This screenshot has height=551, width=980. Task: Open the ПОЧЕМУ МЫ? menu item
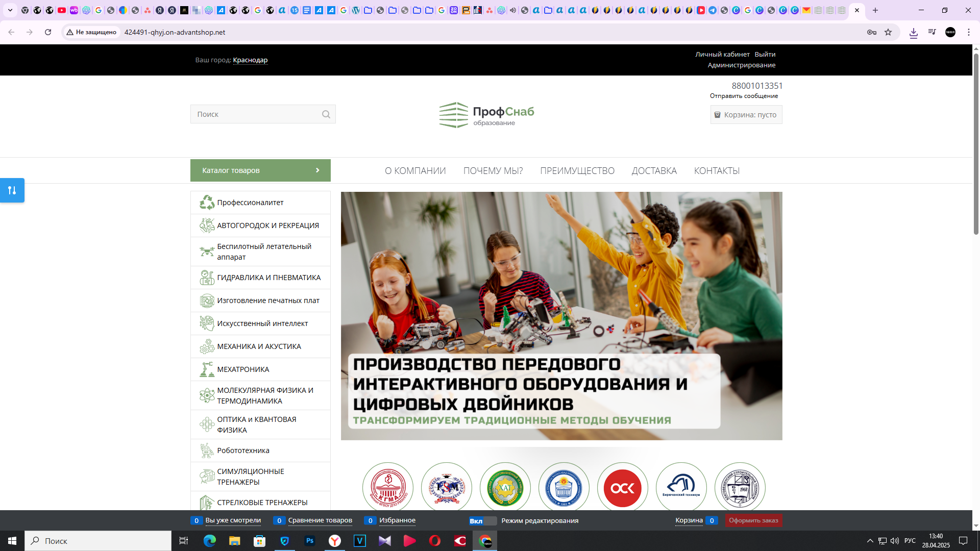coord(493,171)
